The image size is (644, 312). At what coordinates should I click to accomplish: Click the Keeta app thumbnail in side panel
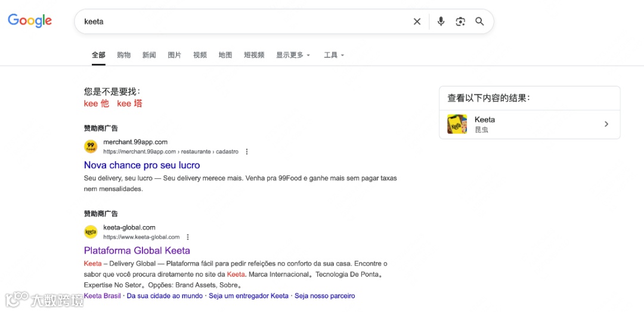pos(457,124)
